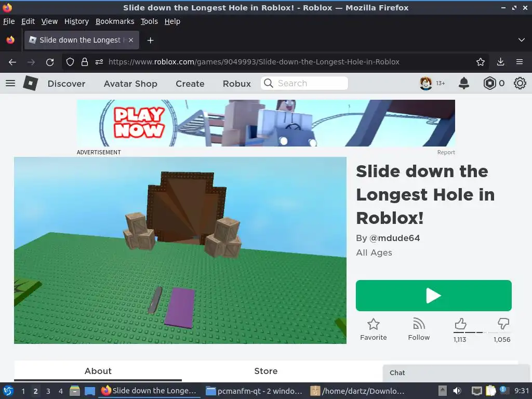
Task: Open the avatar profile icon
Action: [426, 83]
